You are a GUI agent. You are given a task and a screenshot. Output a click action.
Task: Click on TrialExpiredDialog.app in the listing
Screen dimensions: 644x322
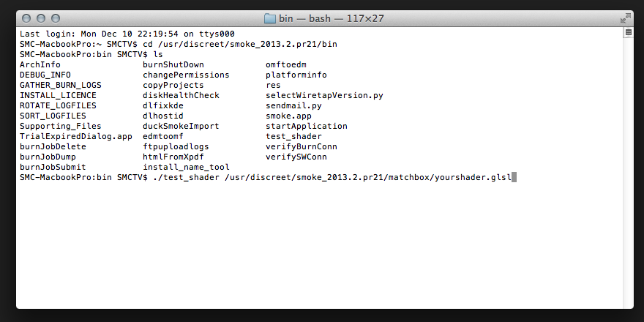pos(75,136)
